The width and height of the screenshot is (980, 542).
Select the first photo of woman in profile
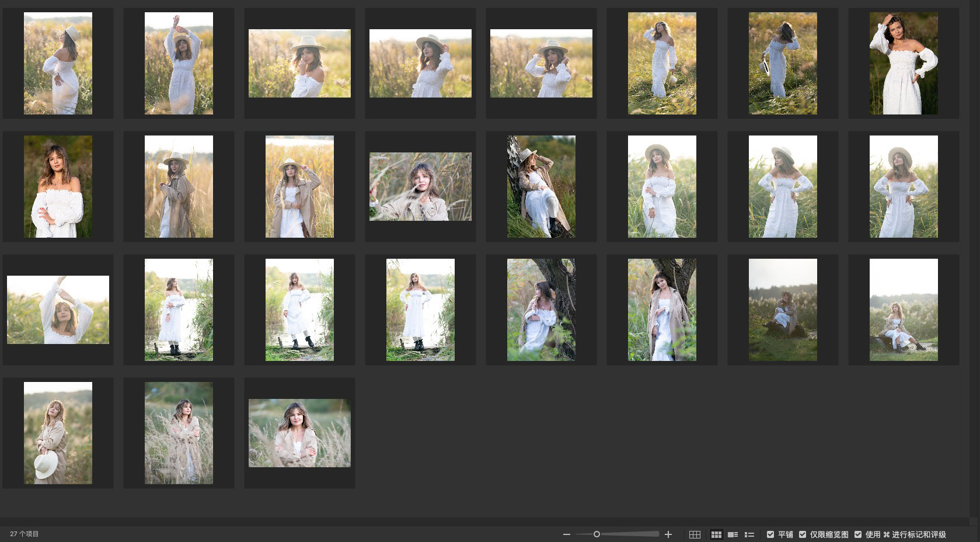(58, 63)
